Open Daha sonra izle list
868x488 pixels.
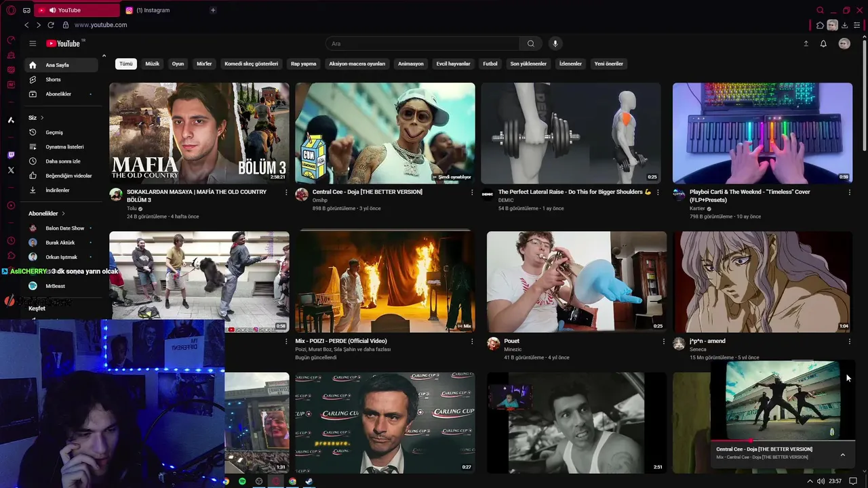[61, 161]
